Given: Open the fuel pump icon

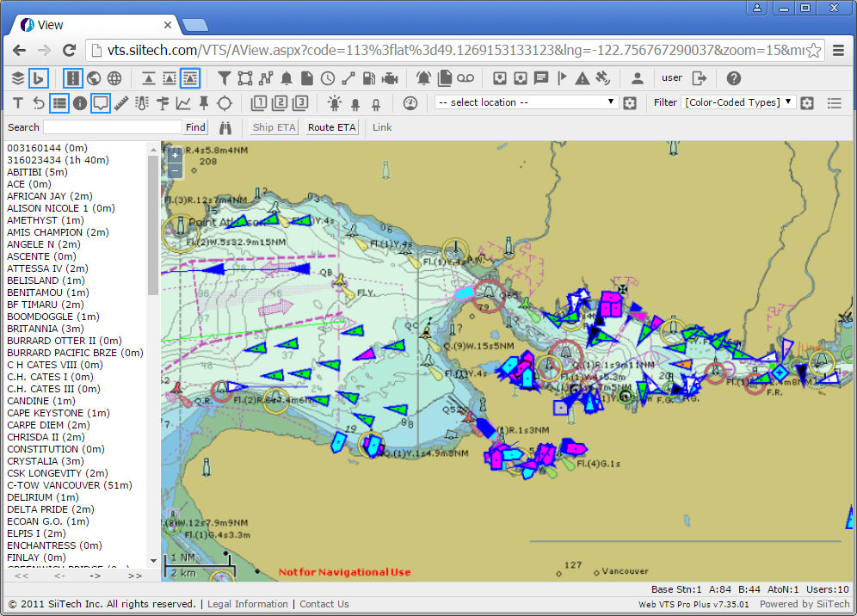Looking at the screenshot, I should coord(369,78).
